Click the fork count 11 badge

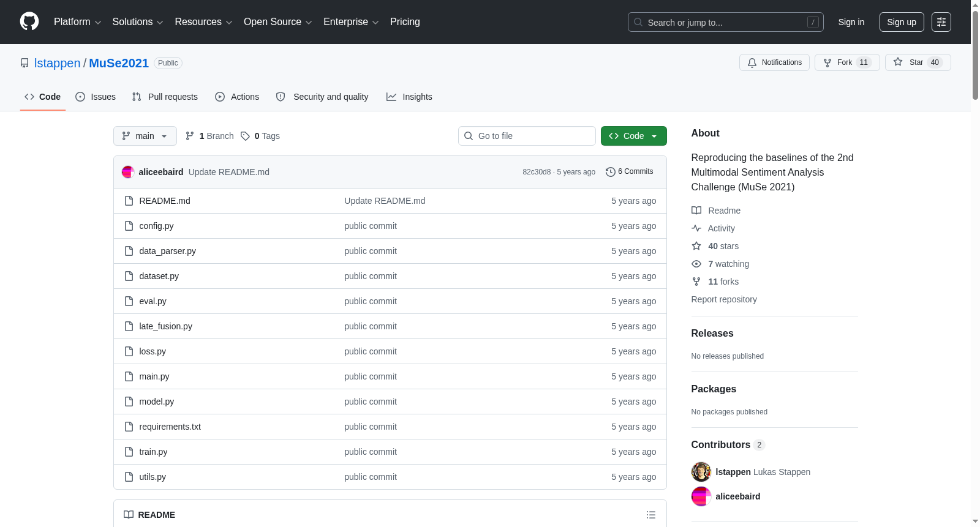click(864, 62)
